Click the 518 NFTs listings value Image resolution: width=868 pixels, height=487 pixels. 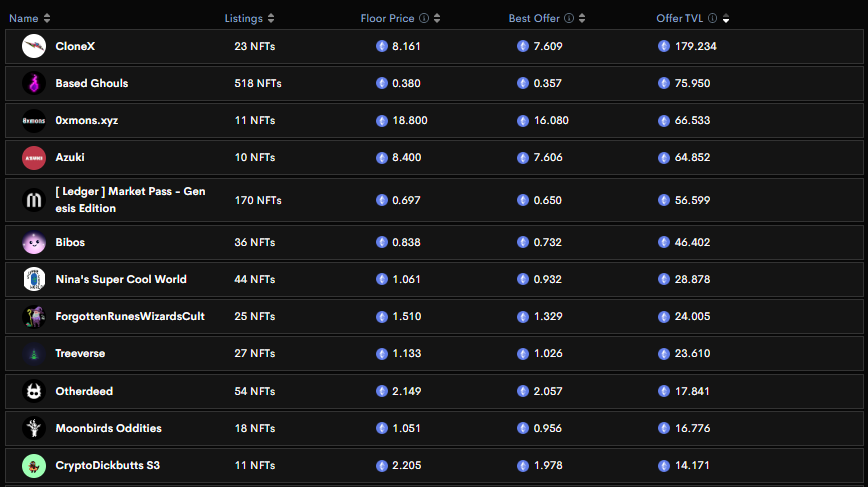pyautogui.click(x=258, y=84)
